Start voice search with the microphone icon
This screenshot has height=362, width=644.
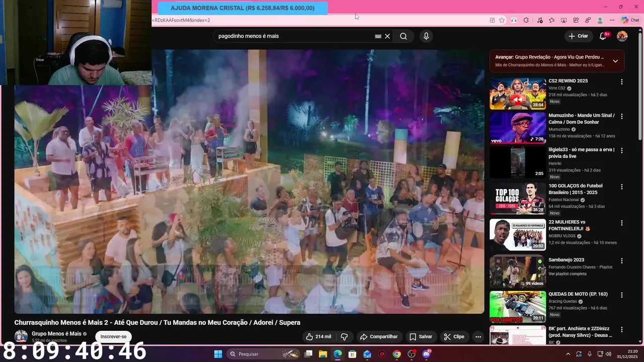[426, 36]
